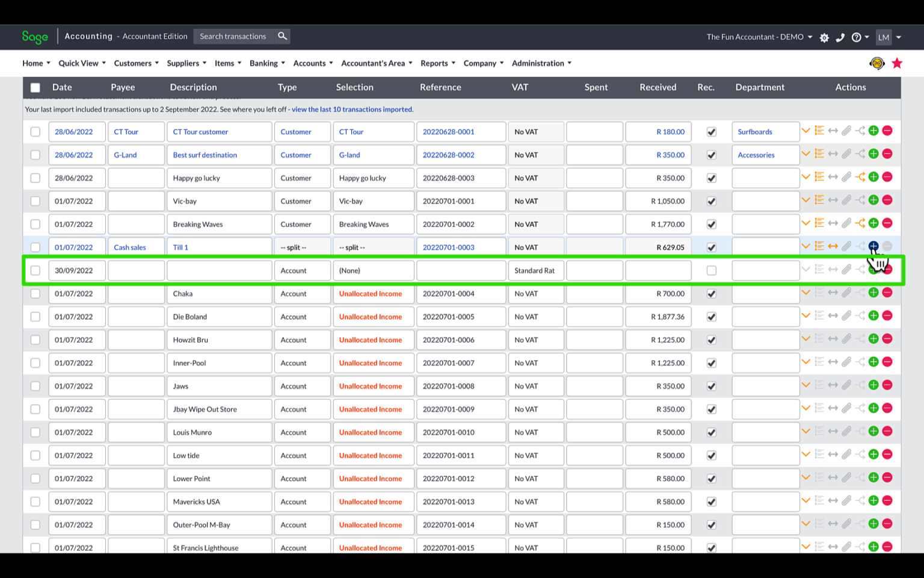Screen dimensions: 924x578
Task: Untick the reconciled checkbox for Die Boland
Action: 711,315
